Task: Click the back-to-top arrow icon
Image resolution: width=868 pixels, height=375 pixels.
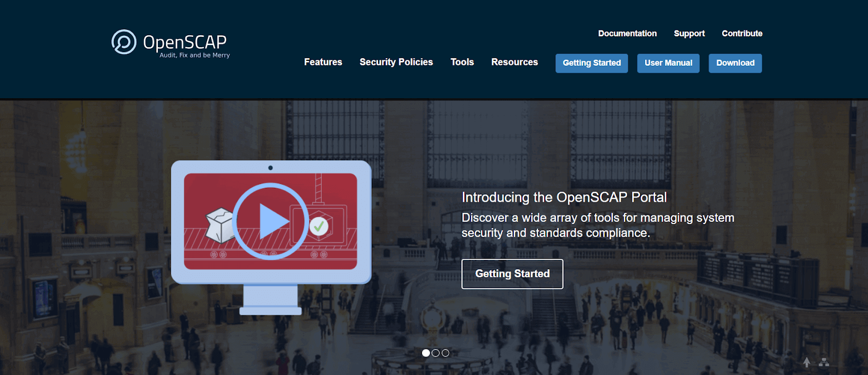Action: [x=807, y=362]
